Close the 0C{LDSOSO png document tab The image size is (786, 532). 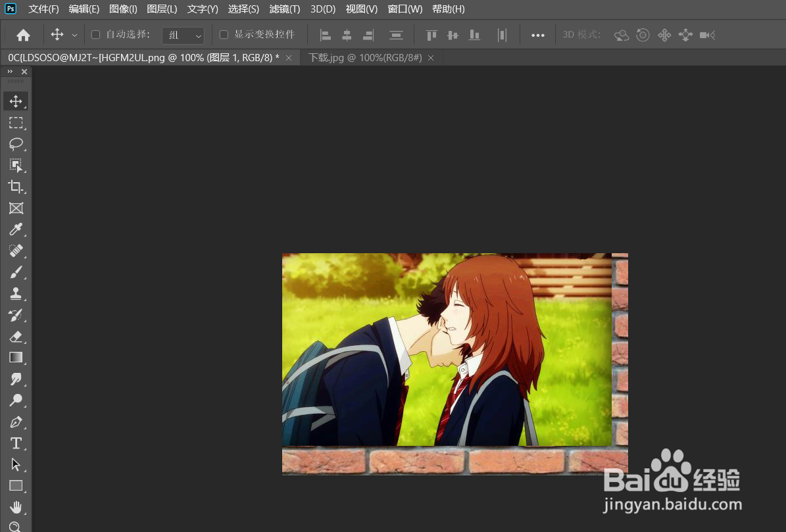coord(289,58)
